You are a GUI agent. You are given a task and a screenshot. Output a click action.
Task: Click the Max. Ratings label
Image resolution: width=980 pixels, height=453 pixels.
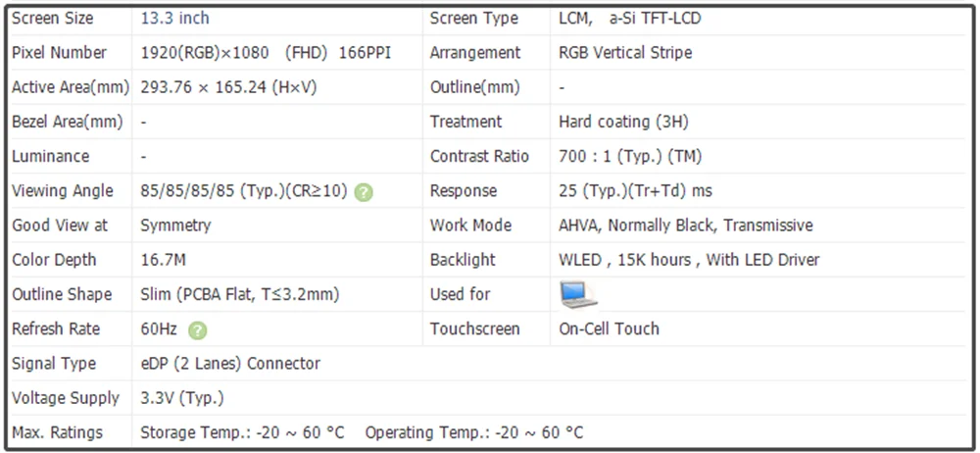57,432
